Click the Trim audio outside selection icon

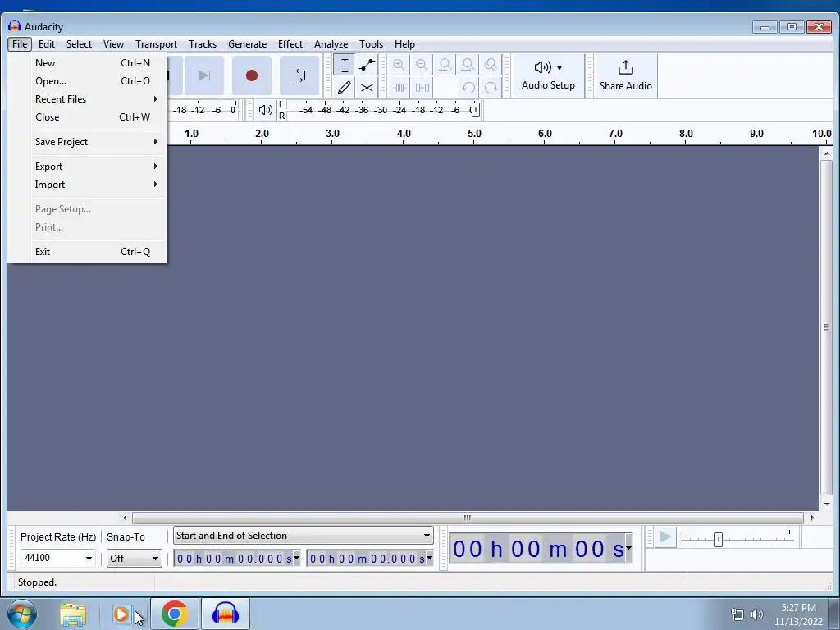click(x=399, y=87)
